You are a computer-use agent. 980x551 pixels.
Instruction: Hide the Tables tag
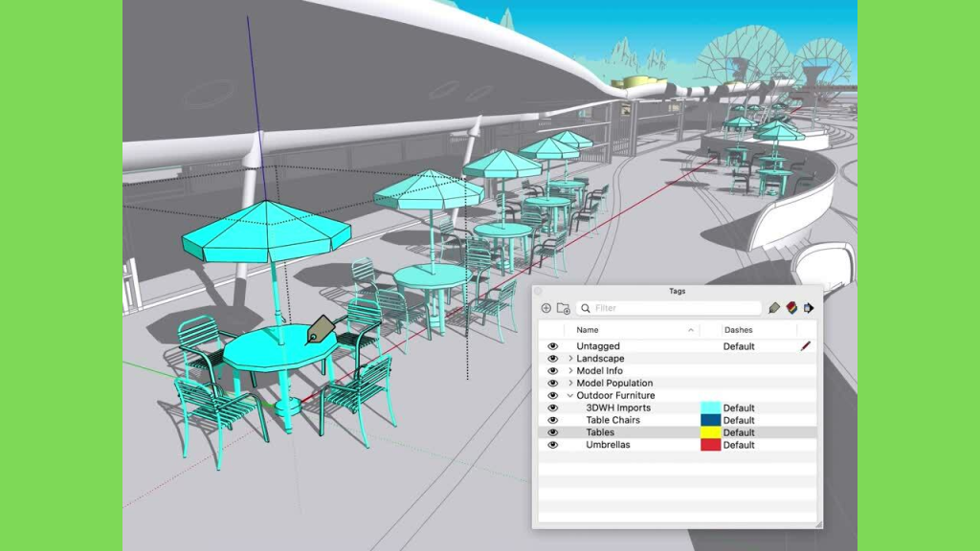pyautogui.click(x=552, y=432)
